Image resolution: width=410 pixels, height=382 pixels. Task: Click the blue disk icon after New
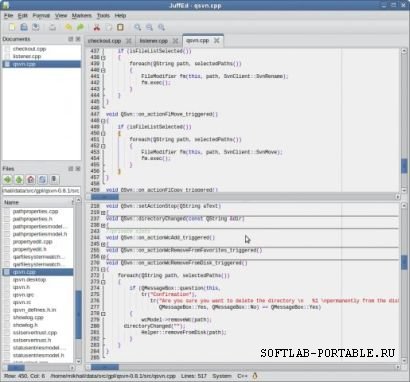tap(24, 27)
